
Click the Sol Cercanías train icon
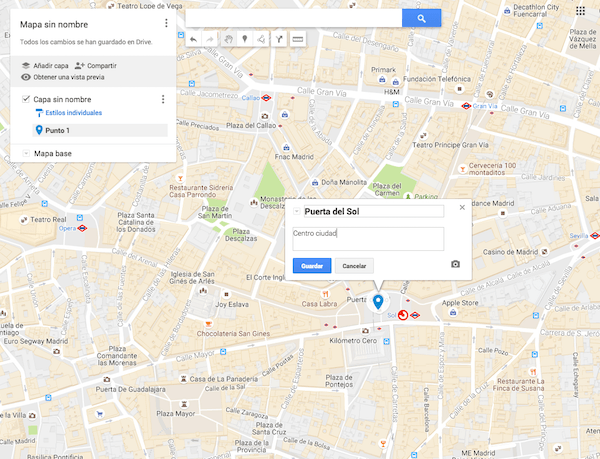coord(403,315)
